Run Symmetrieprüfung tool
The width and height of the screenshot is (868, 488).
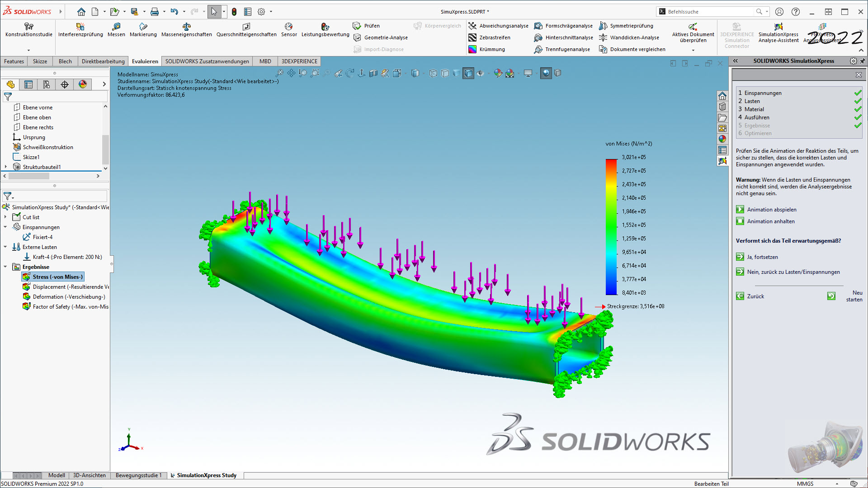coord(626,26)
